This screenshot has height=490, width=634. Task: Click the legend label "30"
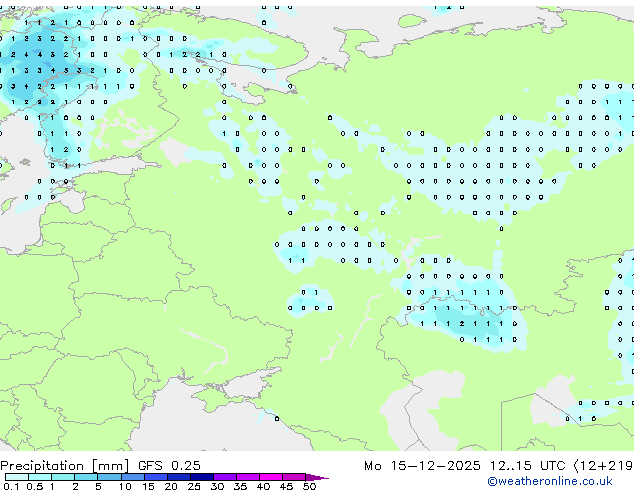[x=217, y=486]
